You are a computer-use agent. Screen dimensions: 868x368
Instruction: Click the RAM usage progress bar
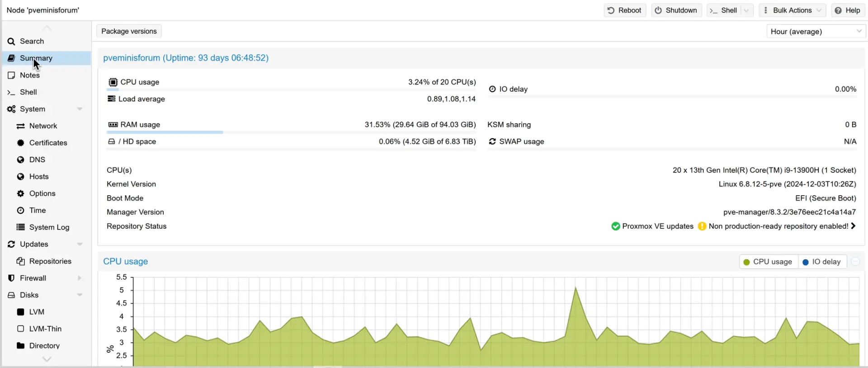(x=291, y=132)
